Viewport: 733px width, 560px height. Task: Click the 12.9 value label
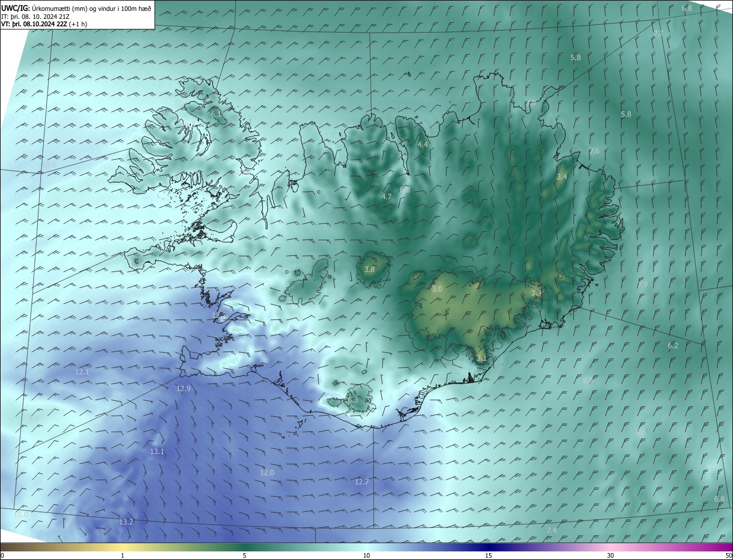(x=183, y=388)
